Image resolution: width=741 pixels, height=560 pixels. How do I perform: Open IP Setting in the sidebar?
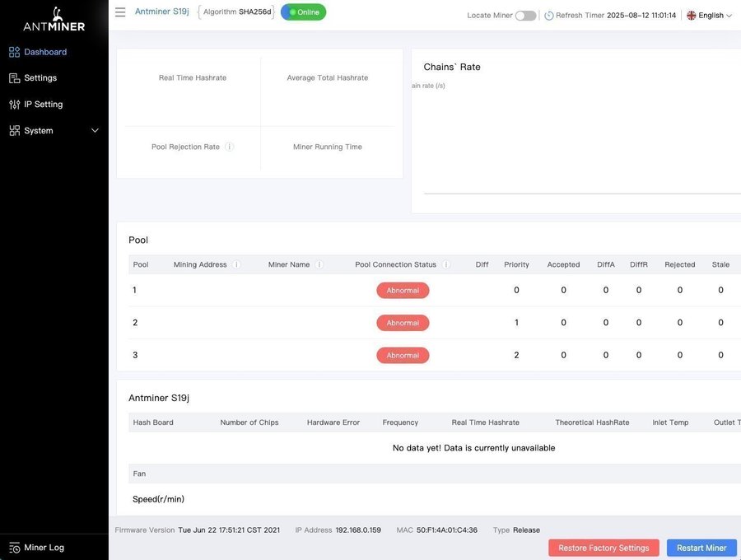[43, 105]
